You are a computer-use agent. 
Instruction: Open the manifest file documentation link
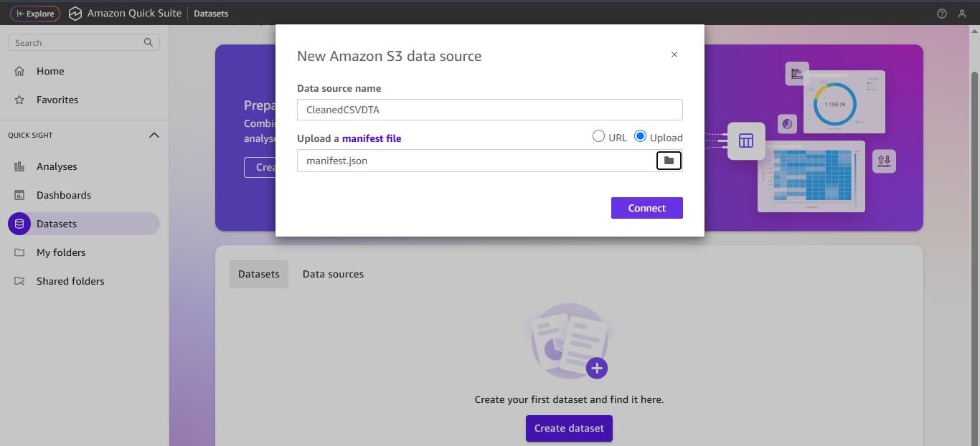click(371, 138)
